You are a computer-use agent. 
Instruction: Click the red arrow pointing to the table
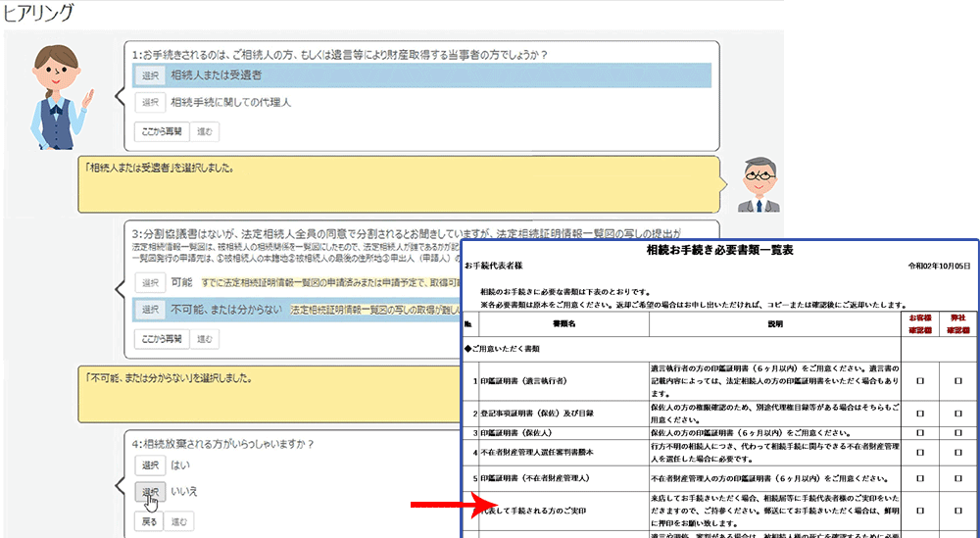pyautogui.click(x=442, y=504)
